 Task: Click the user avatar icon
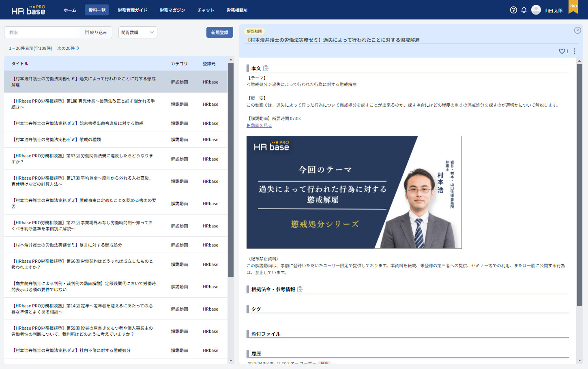[x=536, y=10]
